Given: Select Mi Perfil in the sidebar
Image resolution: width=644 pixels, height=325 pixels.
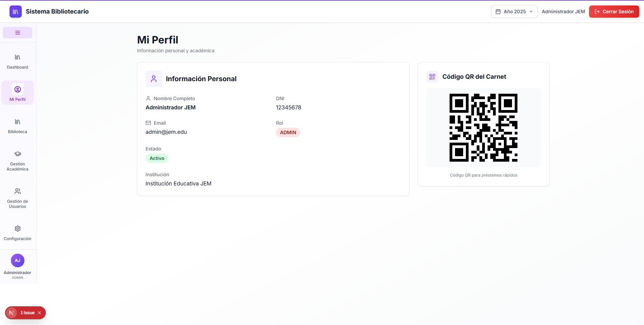Looking at the screenshot, I should point(18,93).
